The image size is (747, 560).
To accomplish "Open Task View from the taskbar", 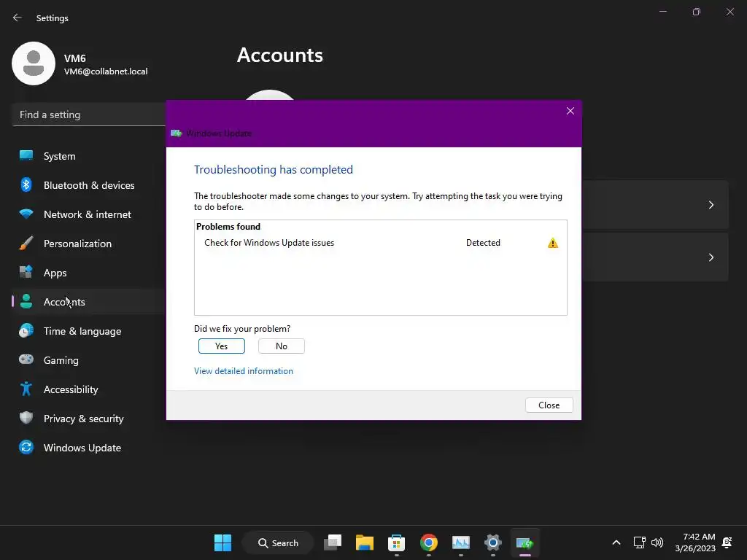I will click(x=333, y=542).
